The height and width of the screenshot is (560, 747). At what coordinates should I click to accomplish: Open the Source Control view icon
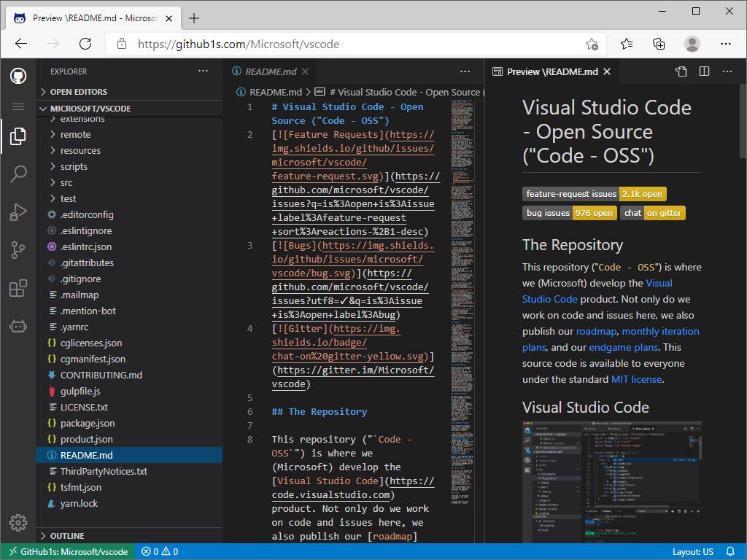[x=18, y=250]
